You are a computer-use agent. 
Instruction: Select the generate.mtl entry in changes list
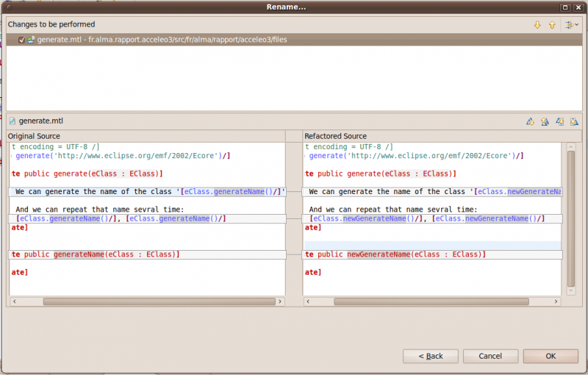[x=162, y=40]
